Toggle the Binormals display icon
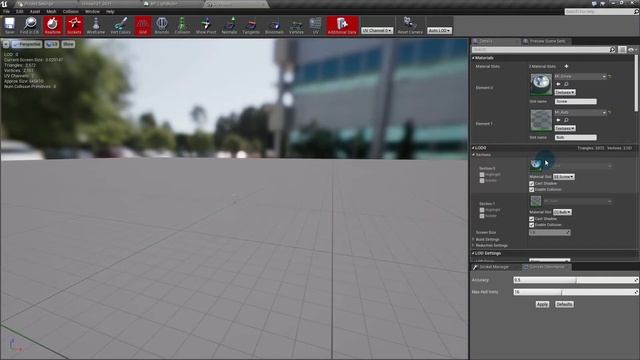This screenshot has height=360, width=640. point(274,26)
